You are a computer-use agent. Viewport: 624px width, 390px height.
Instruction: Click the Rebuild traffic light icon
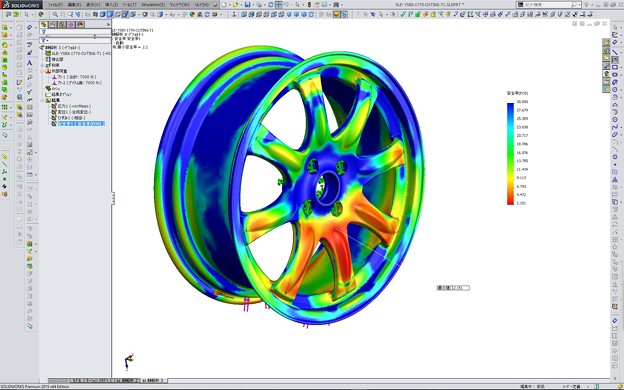pyautogui.click(x=310, y=5)
